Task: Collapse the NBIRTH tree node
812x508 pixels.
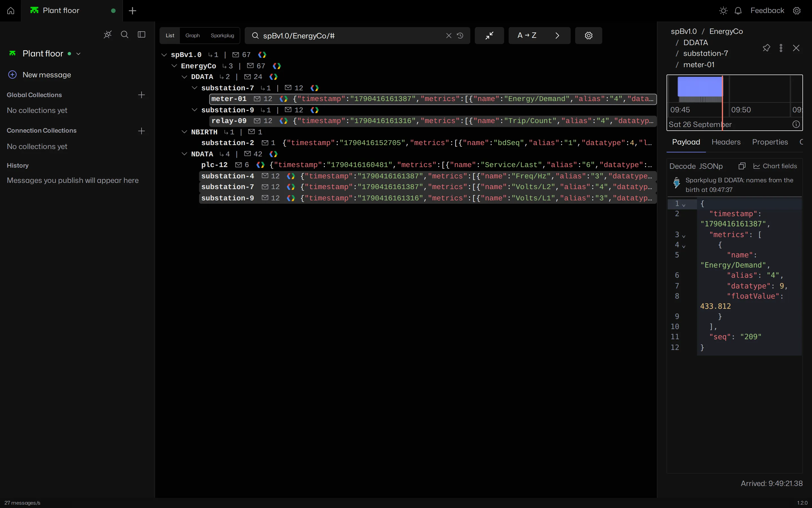Action: [x=184, y=132]
